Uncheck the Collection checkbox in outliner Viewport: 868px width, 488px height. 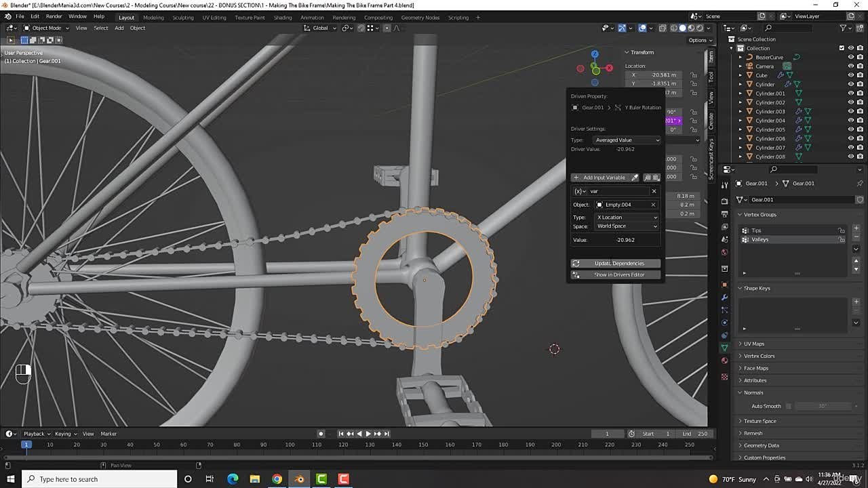842,48
